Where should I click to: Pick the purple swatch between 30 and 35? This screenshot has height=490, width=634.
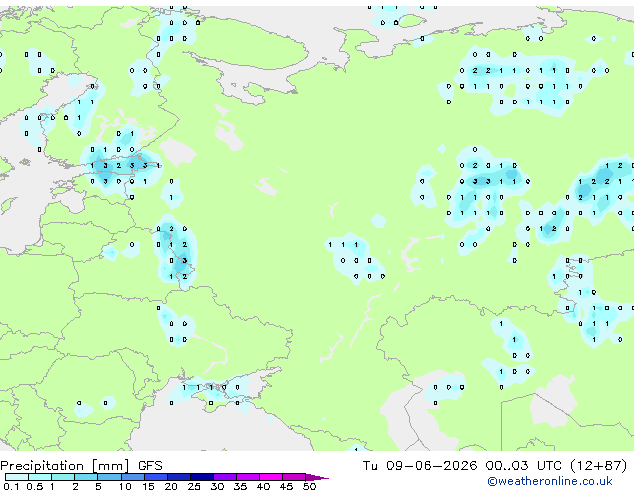click(225, 477)
